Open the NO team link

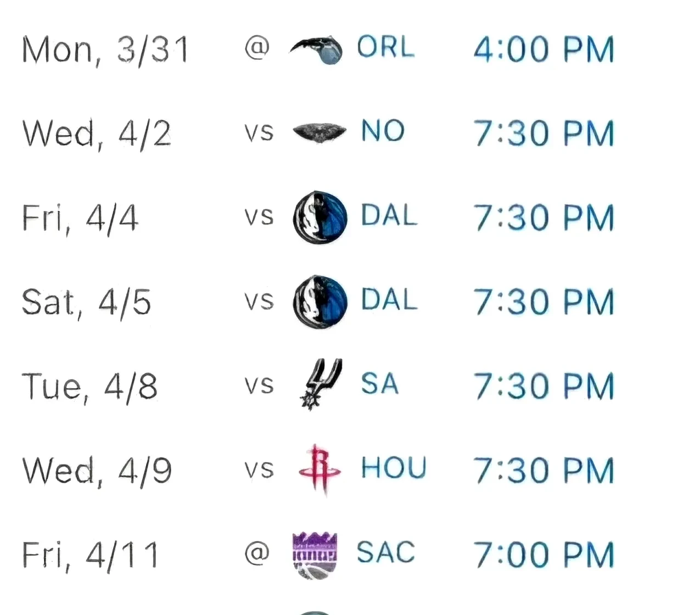click(x=383, y=132)
